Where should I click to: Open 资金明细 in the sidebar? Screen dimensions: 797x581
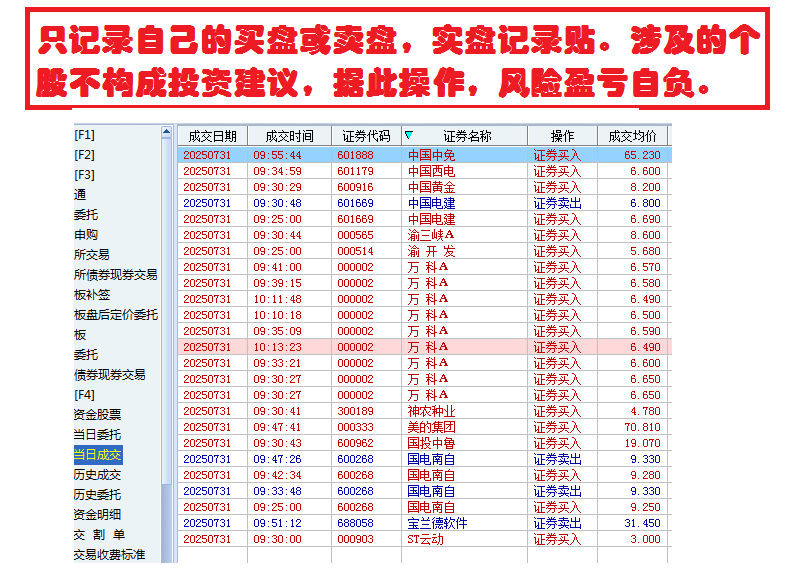98,514
